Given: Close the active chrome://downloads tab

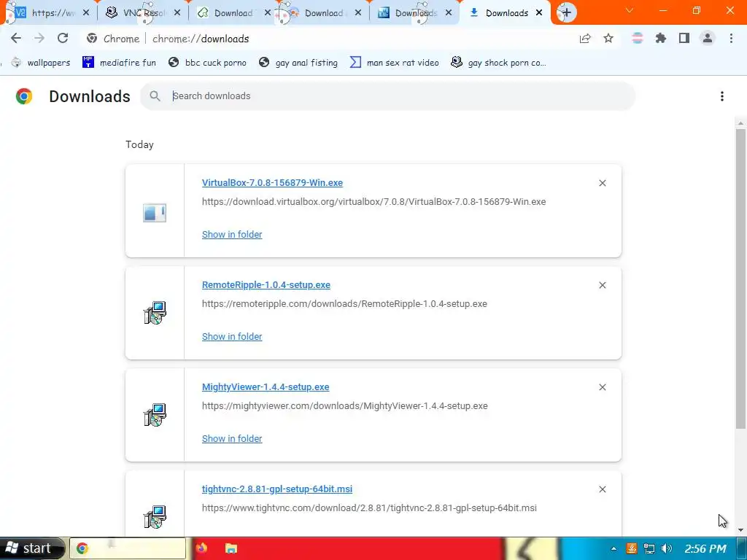Looking at the screenshot, I should pyautogui.click(x=539, y=13).
